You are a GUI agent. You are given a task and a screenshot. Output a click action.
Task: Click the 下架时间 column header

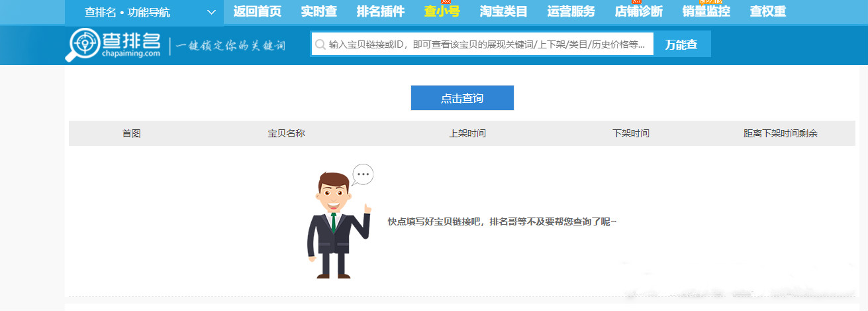coord(630,133)
